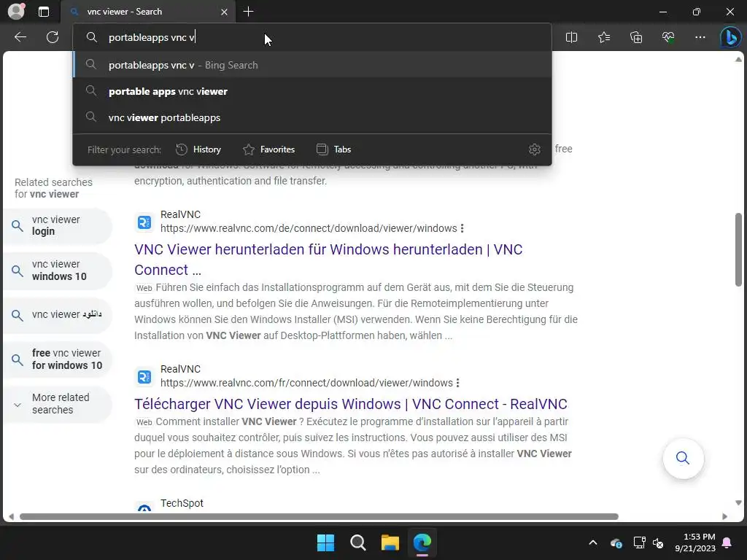Click the Microsoft Edge taskbar icon

[422, 542]
